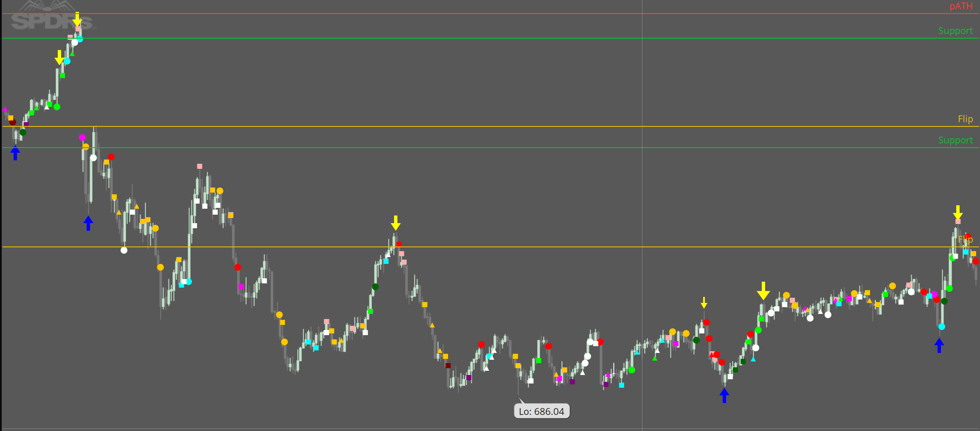980x431 pixels.
Task: Select the rightmost blue up arrow
Action: click(939, 345)
